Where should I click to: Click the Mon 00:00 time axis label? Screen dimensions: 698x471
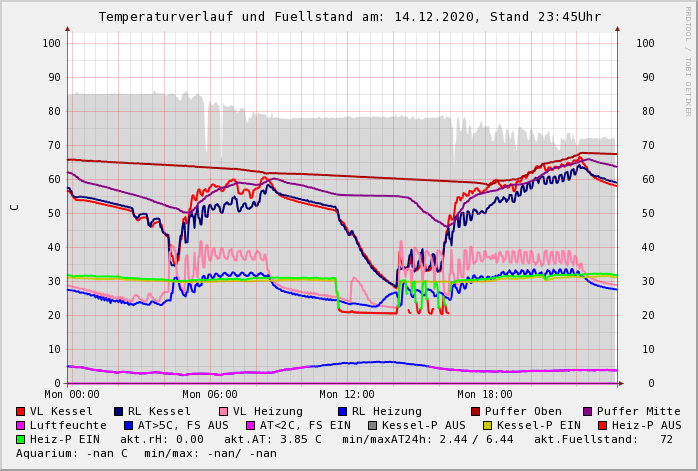click(x=72, y=395)
